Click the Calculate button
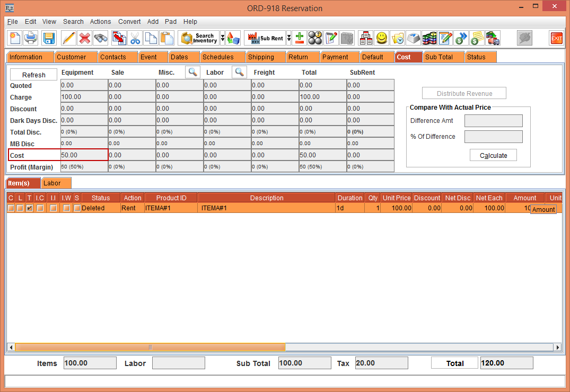Screen dimensions: 570x392 [493, 156]
